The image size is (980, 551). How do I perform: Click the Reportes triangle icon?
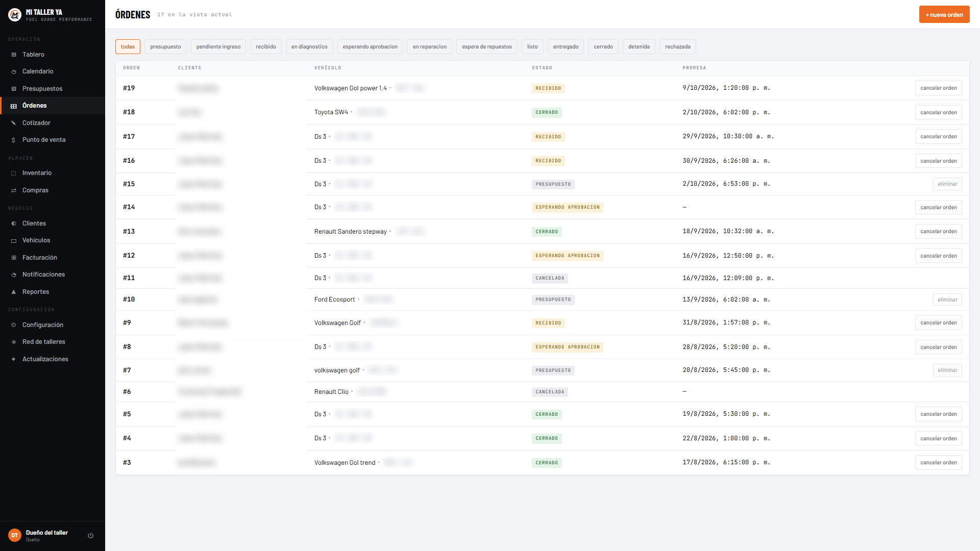point(14,292)
